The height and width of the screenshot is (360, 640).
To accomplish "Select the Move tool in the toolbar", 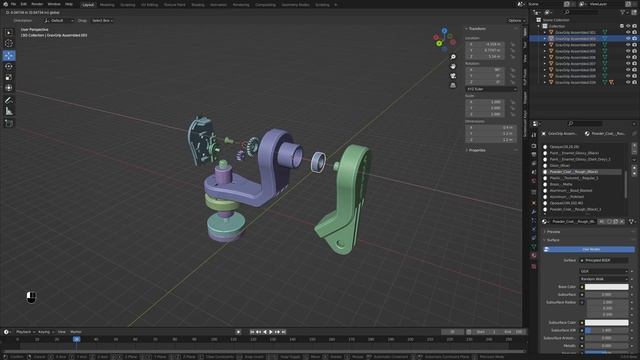I will 9,55.
